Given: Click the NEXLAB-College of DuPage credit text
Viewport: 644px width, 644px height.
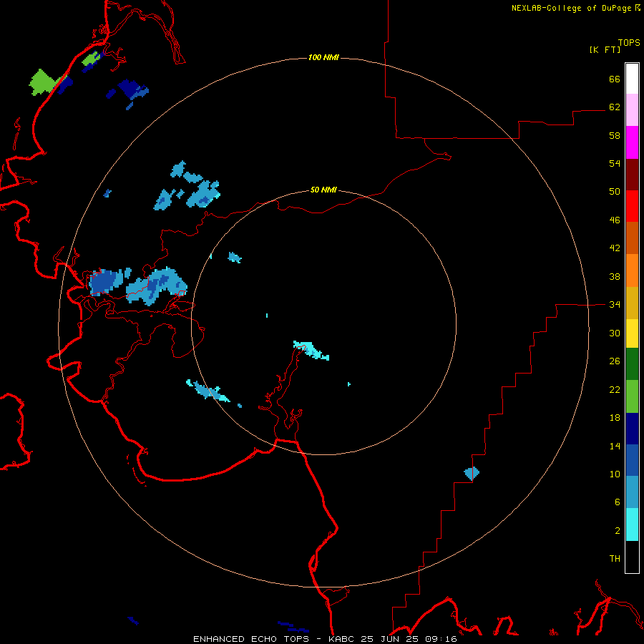Looking at the screenshot, I should point(571,8).
